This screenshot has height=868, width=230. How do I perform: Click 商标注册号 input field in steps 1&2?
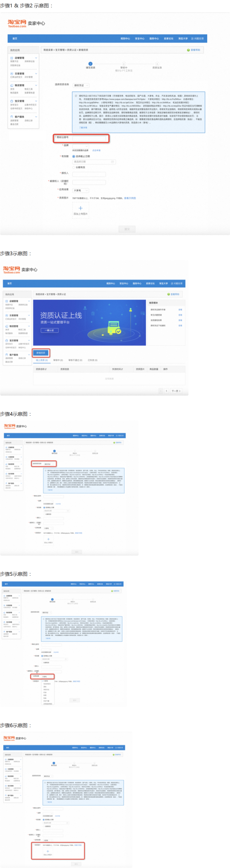tap(89, 138)
